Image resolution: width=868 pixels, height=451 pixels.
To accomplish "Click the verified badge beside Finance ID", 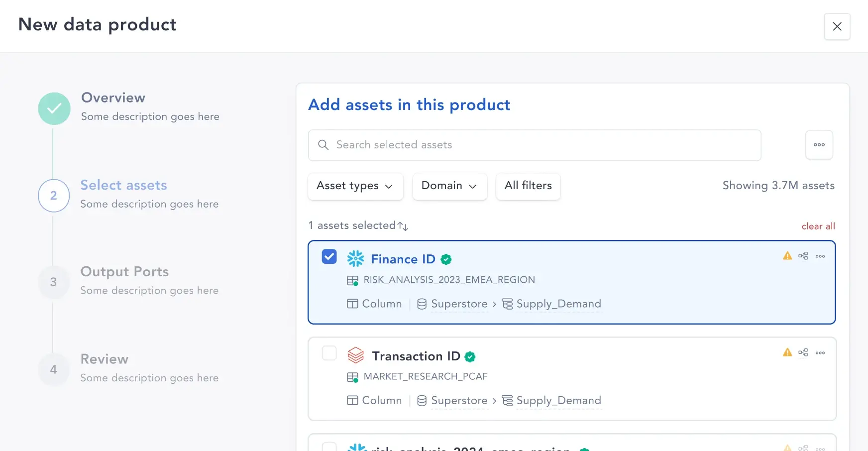I will point(446,259).
